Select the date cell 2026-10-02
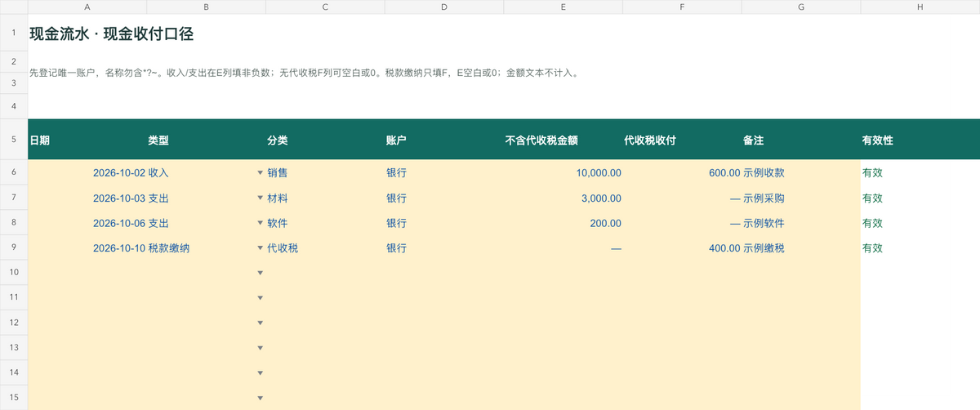Image resolution: width=980 pixels, height=410 pixels. [87, 173]
